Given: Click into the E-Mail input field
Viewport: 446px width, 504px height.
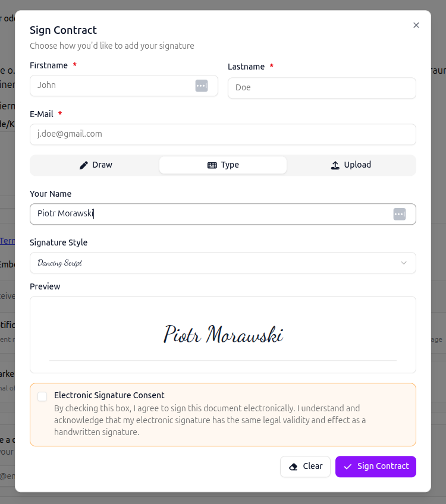Looking at the screenshot, I should pos(222,134).
